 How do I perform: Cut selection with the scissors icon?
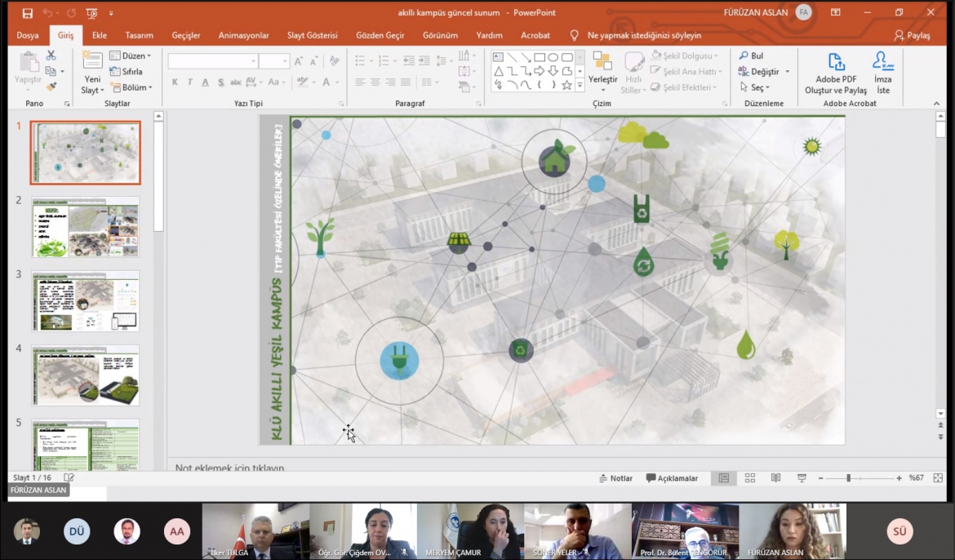pyautogui.click(x=51, y=56)
